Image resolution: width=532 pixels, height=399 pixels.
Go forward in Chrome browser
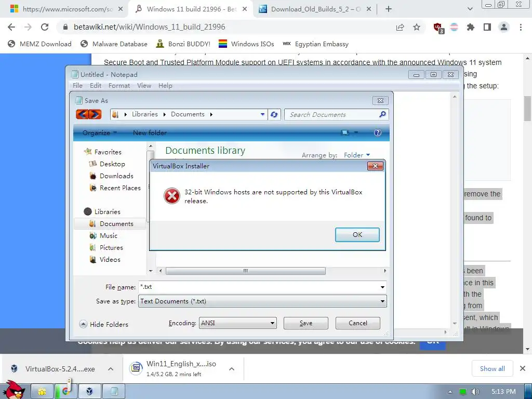pyautogui.click(x=28, y=27)
